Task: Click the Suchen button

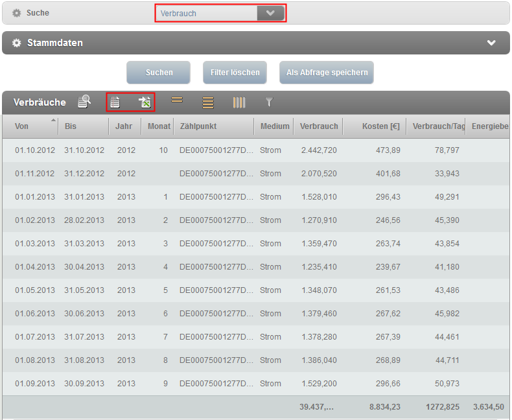Action: [159, 73]
